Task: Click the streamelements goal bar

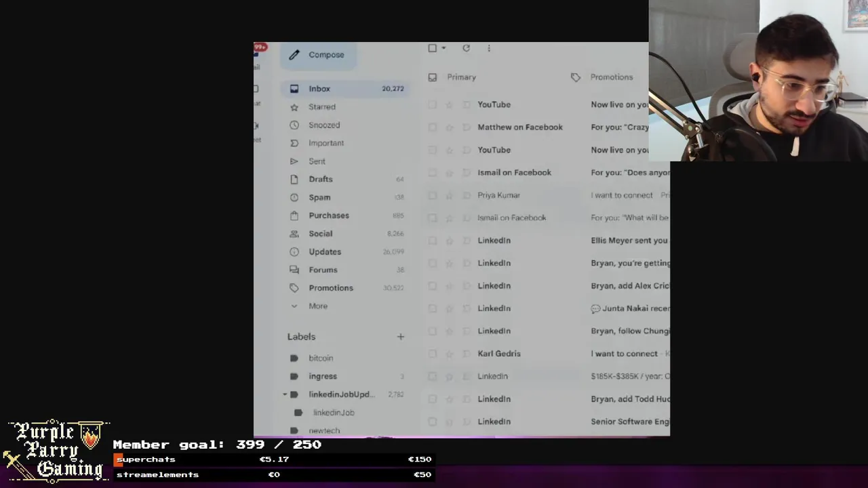Action: click(273, 474)
